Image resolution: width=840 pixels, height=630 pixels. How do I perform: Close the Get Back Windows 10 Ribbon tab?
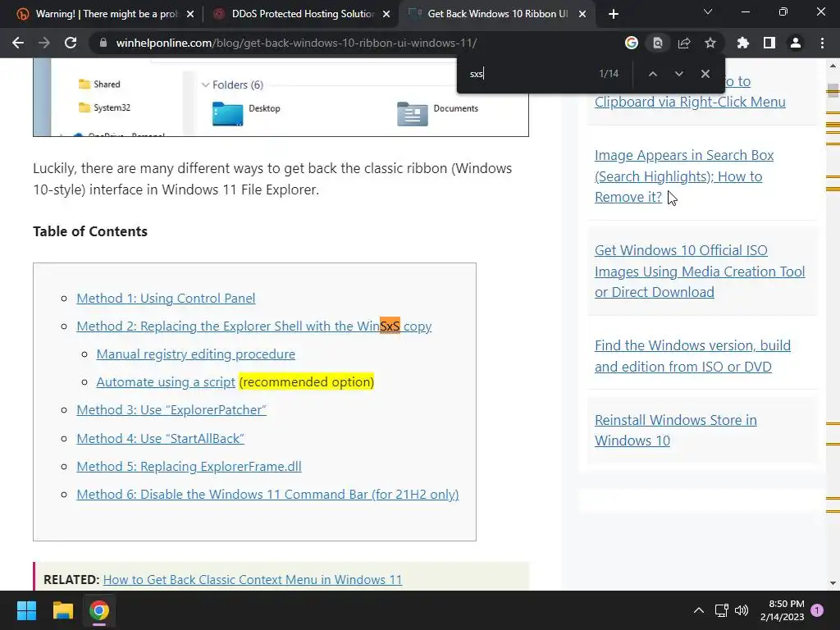click(582, 15)
